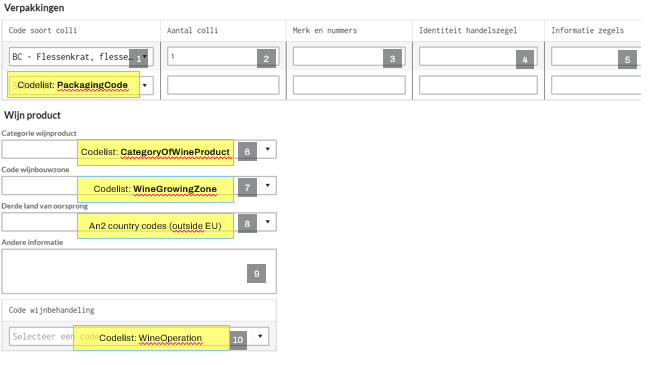Screen dimensions: 648x365
Task: Click the Code wijnbouwzone input box
Action: coord(139,186)
